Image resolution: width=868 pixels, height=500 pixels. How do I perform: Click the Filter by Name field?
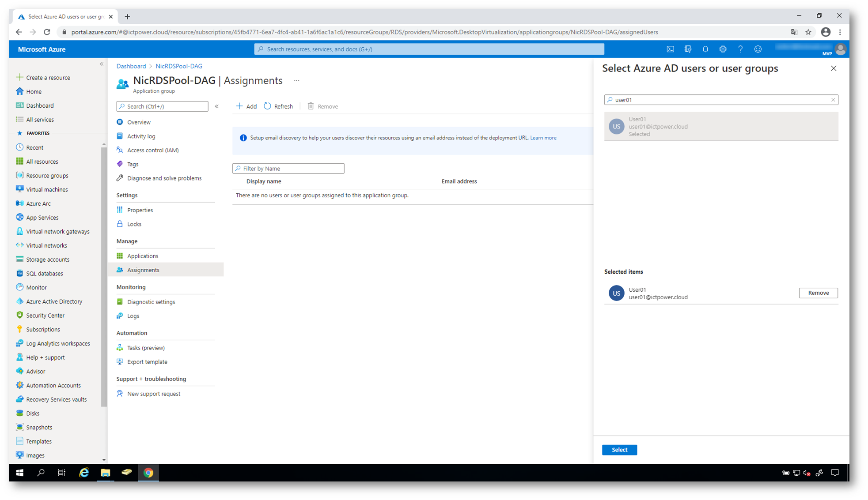(x=288, y=169)
